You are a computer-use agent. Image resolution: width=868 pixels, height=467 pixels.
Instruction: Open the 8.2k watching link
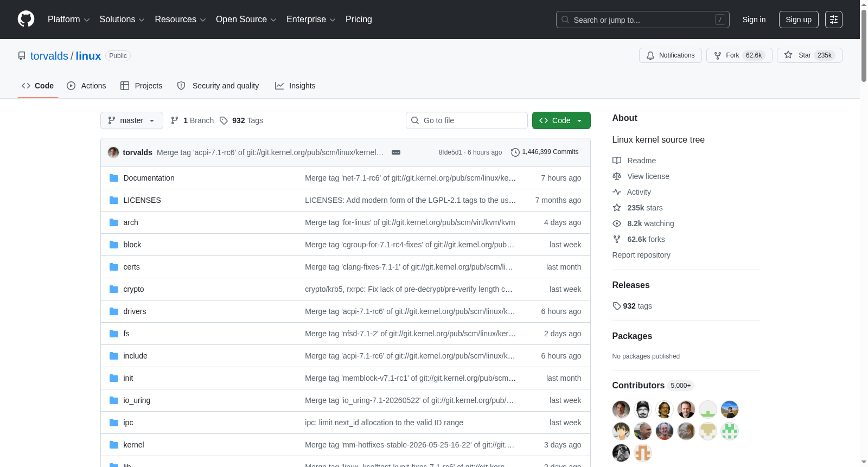point(643,223)
